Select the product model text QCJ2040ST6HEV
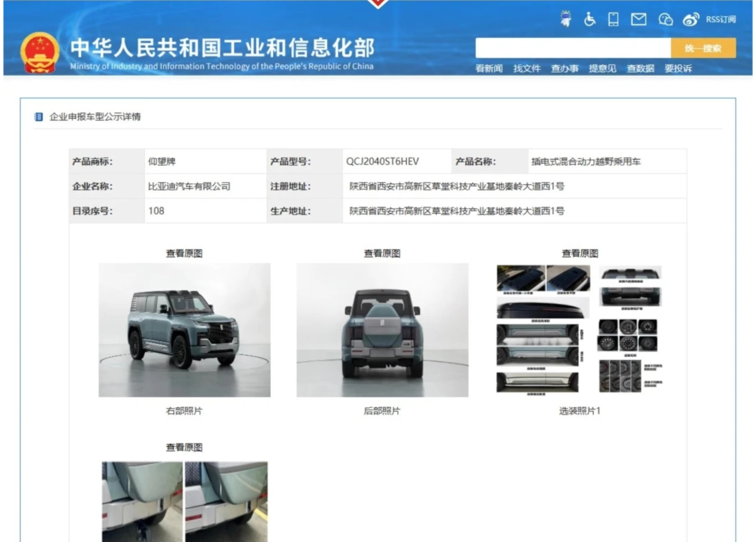Image resolution: width=756 pixels, height=542 pixels. 382,162
